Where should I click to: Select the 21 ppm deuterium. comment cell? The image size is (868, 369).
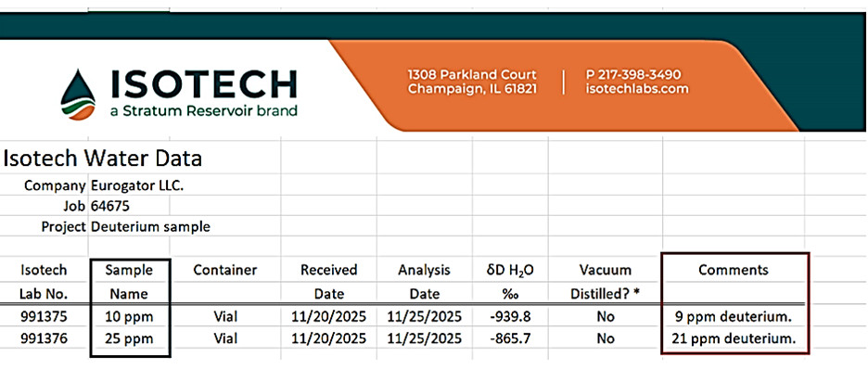click(734, 337)
